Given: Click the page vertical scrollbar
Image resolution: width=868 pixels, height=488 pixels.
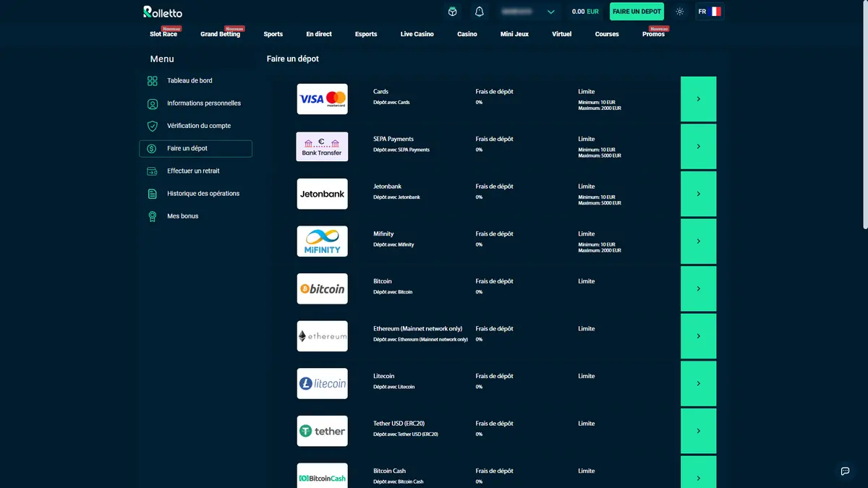Looking at the screenshot, I should (x=864, y=114).
